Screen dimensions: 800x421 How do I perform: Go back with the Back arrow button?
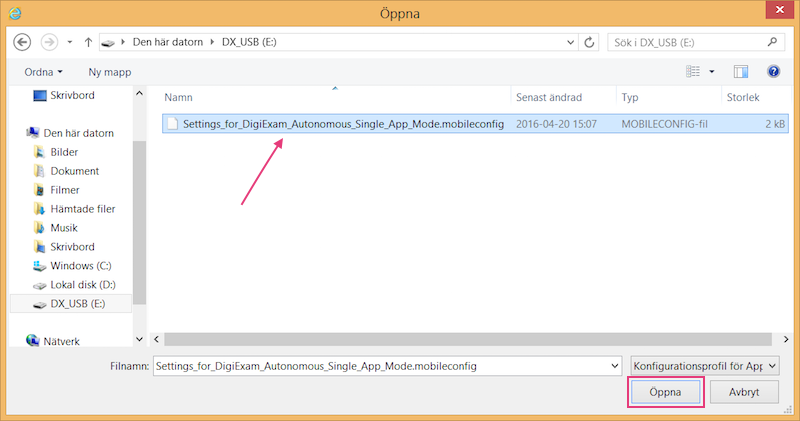point(22,42)
